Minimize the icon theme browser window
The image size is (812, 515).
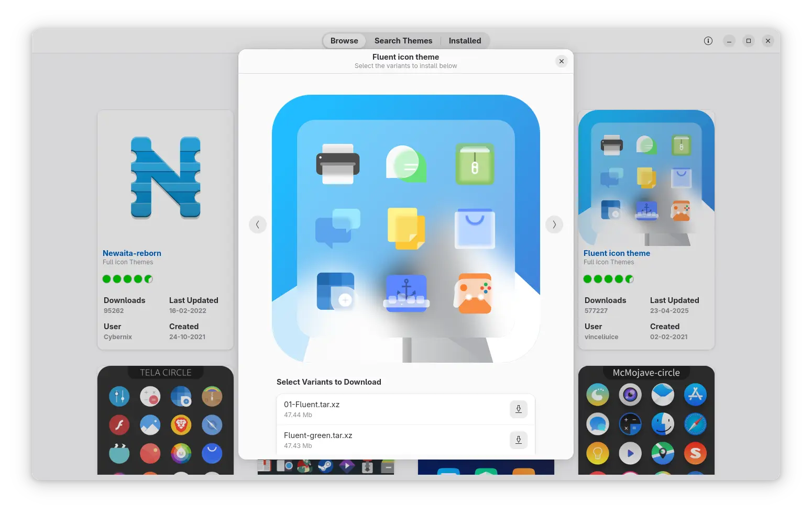729,41
